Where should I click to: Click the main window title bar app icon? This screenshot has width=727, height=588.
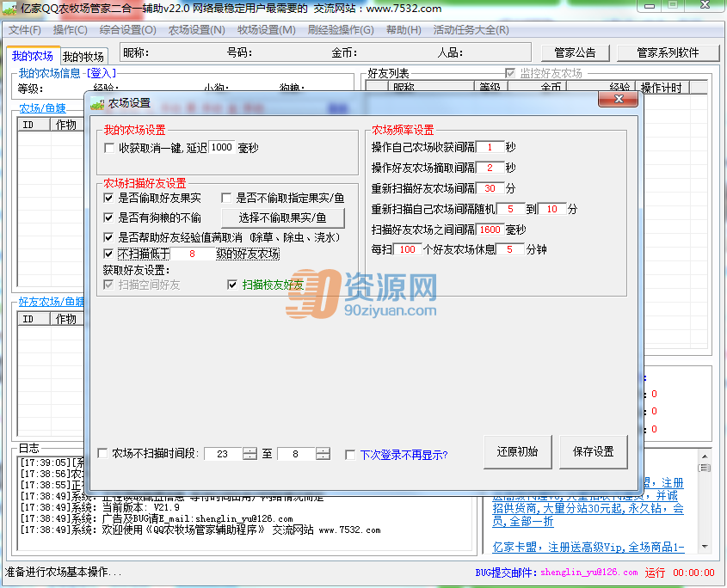click(9, 9)
